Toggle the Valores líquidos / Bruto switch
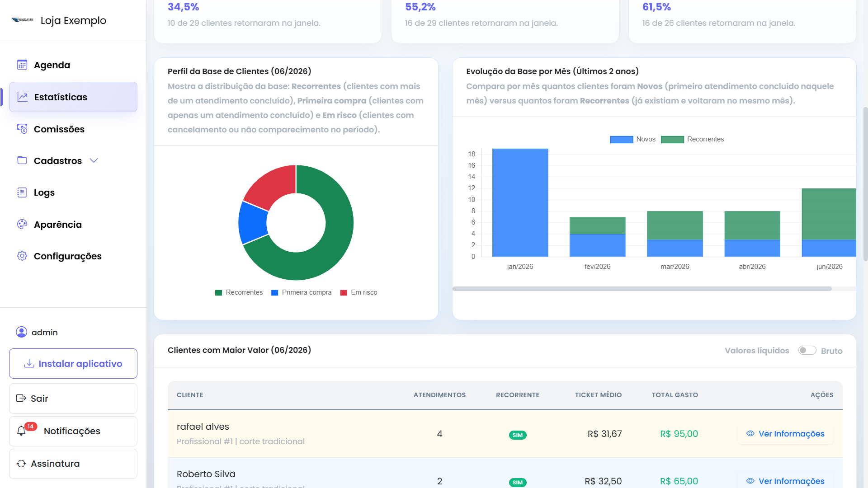The height and width of the screenshot is (488, 868). 807,350
